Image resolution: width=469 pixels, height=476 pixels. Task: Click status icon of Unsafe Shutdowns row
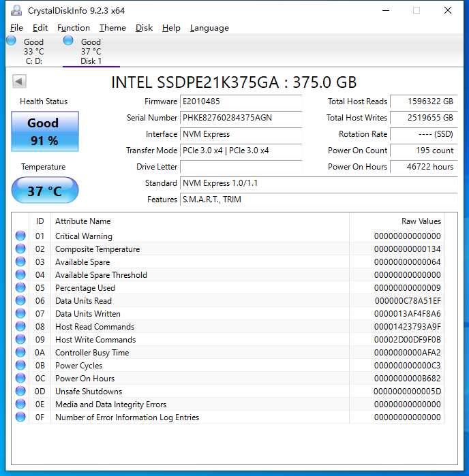[x=20, y=391]
